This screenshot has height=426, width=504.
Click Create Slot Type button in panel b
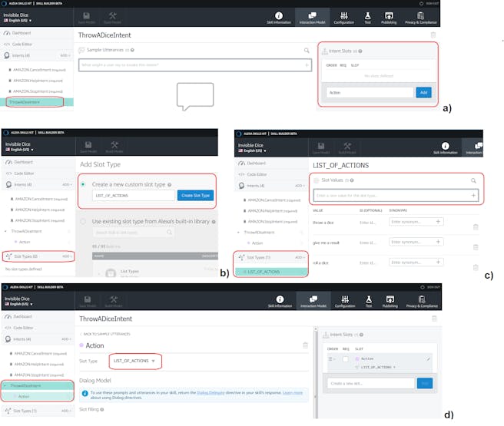pos(195,196)
